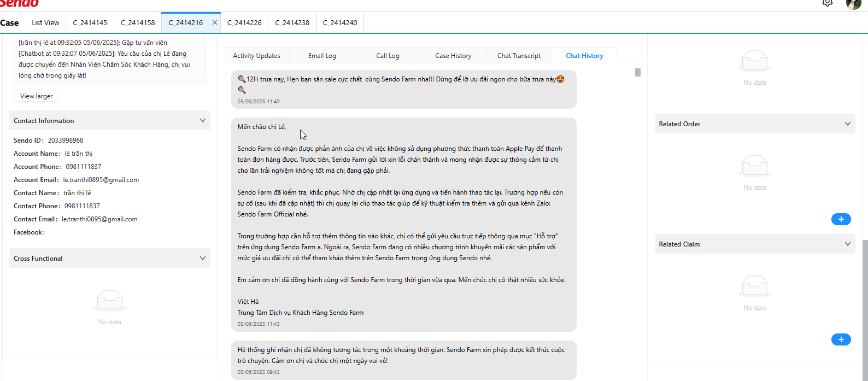Open case tab C_2414145
The image size is (868, 381).
click(90, 22)
